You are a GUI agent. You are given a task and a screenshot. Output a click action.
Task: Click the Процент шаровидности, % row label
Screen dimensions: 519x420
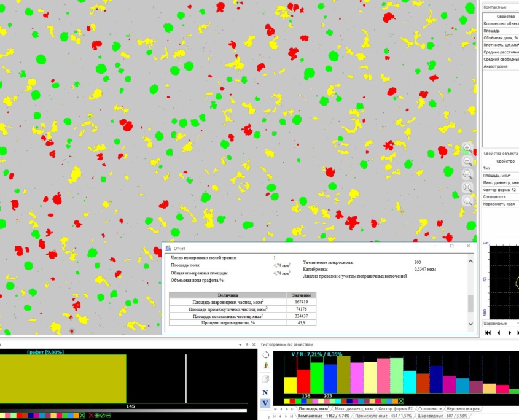coord(228,323)
